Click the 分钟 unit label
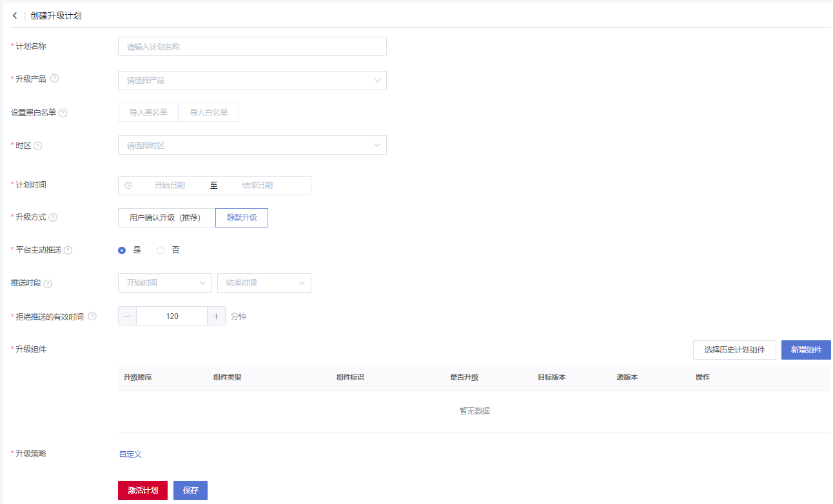The image size is (833, 504). click(x=239, y=316)
